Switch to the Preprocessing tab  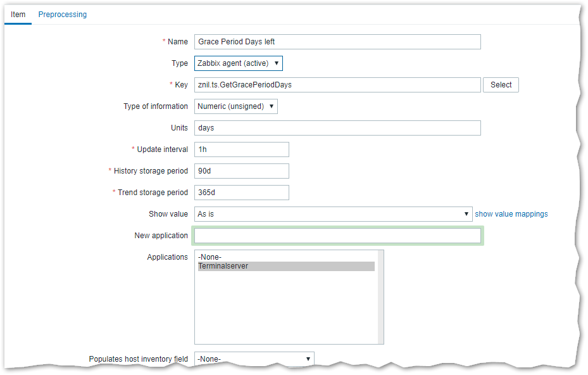tap(62, 15)
